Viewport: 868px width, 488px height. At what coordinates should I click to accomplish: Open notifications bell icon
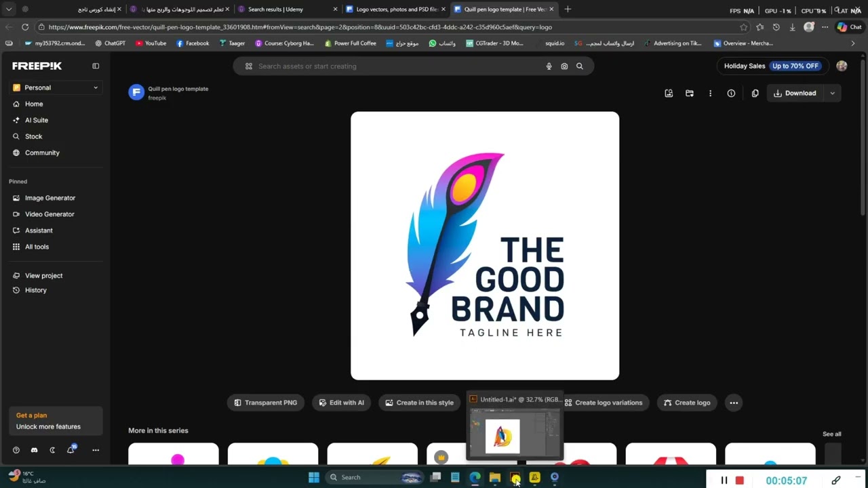[x=71, y=450]
